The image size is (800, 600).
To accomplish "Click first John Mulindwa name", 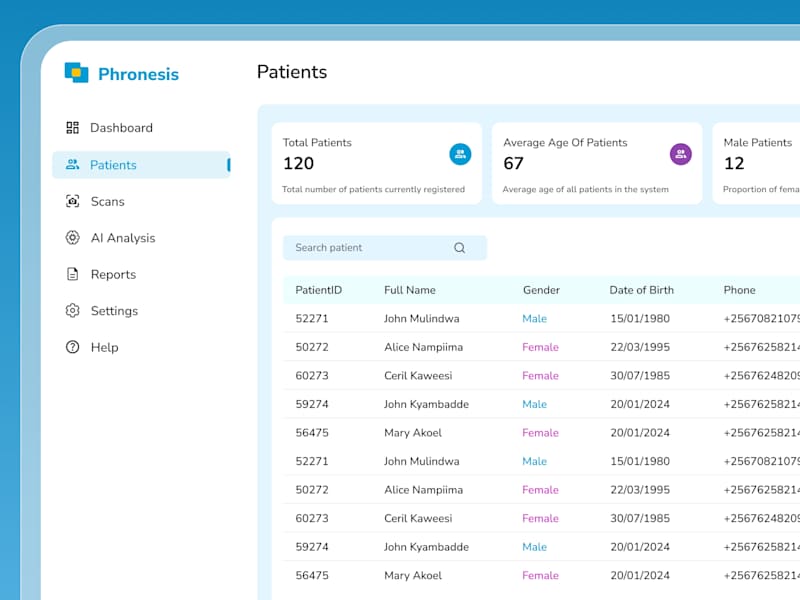I will (x=421, y=318).
